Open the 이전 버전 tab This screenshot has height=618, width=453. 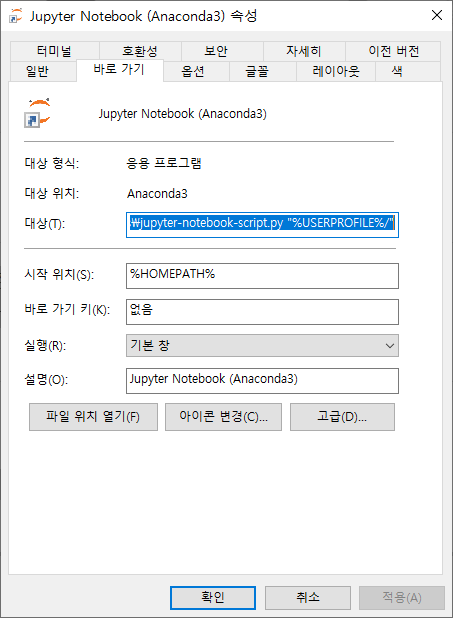tap(393, 51)
